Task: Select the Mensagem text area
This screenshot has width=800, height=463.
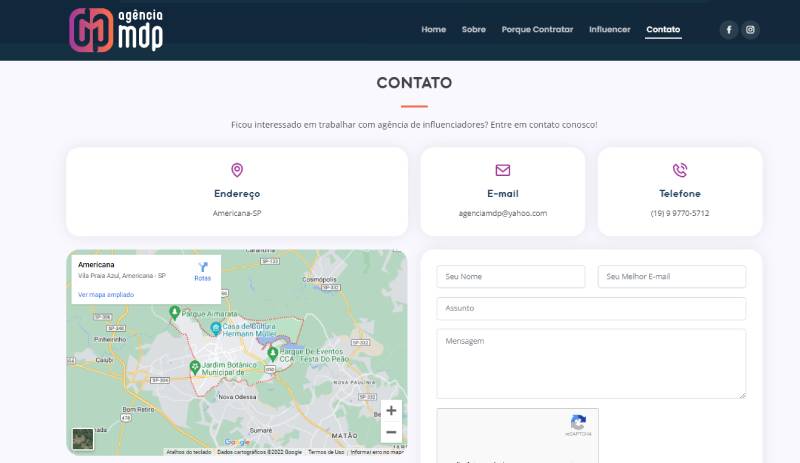Action: pos(590,363)
